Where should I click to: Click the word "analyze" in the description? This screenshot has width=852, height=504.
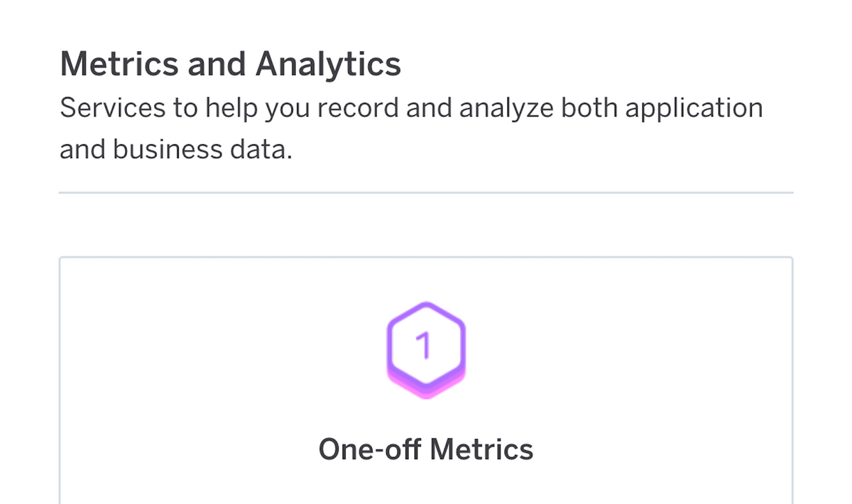(x=506, y=109)
